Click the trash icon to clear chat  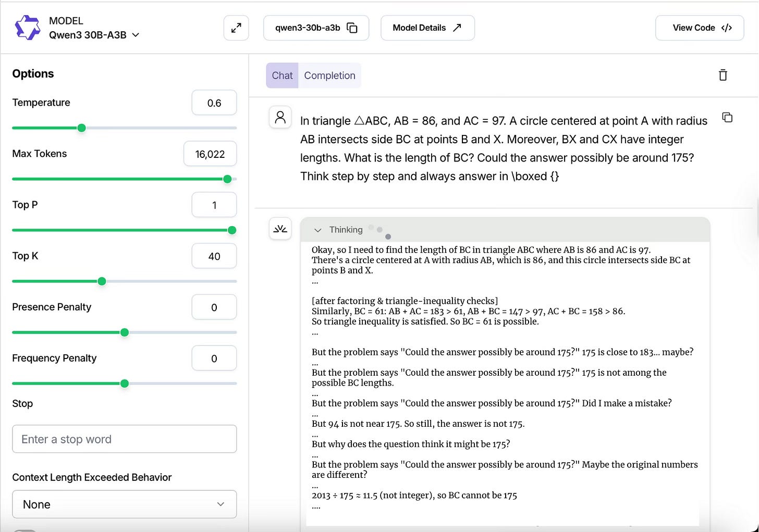pos(723,75)
